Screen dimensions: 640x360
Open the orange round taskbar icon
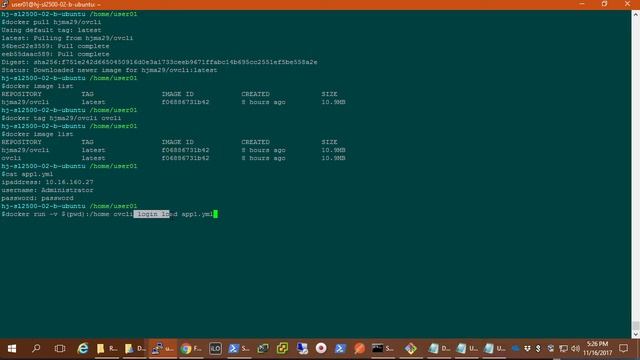[x=360, y=348]
